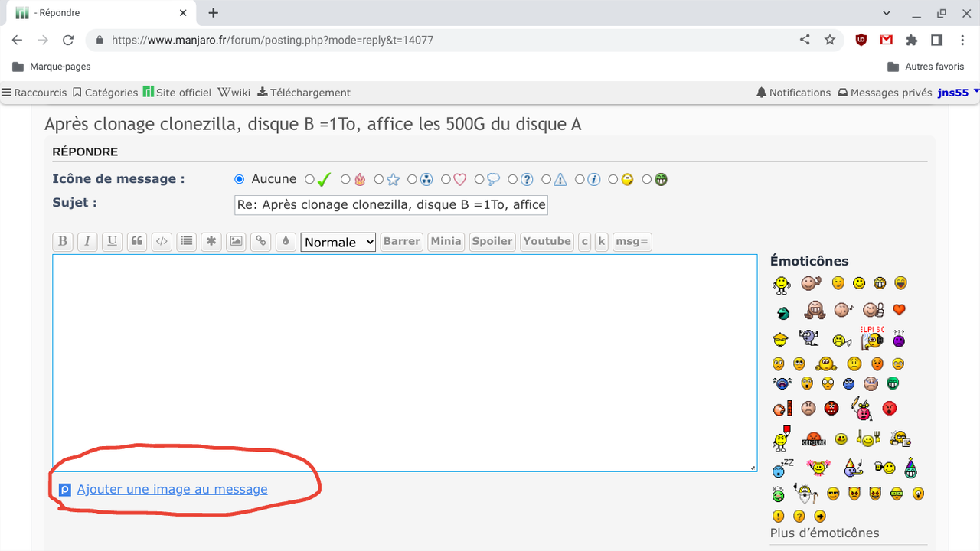Open Ajouter une image au message link

(172, 489)
